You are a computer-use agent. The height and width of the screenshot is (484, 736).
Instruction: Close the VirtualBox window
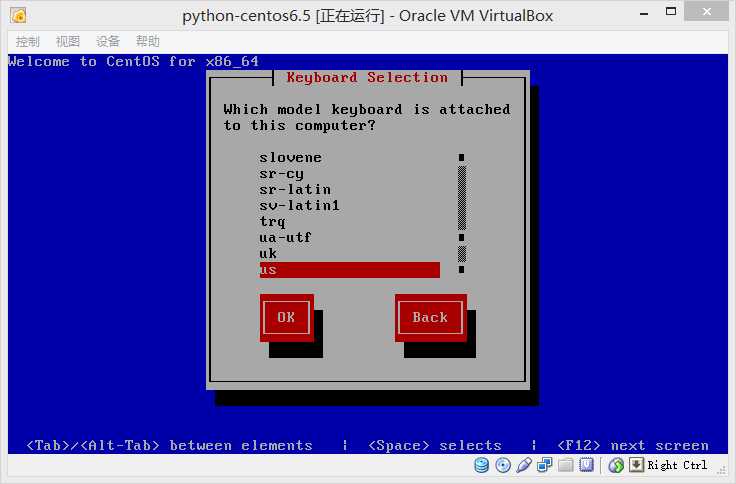(x=706, y=12)
